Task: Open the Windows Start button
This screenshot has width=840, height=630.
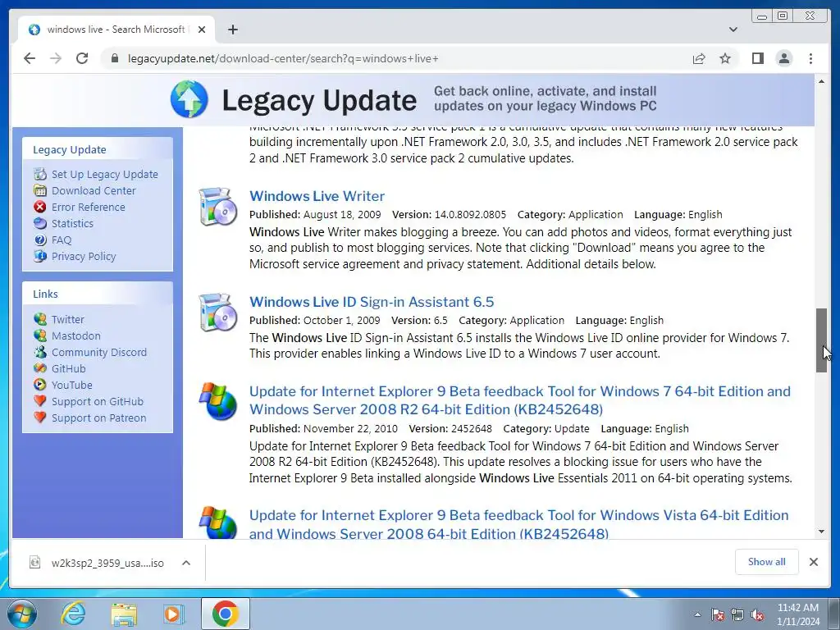Action: [22, 614]
